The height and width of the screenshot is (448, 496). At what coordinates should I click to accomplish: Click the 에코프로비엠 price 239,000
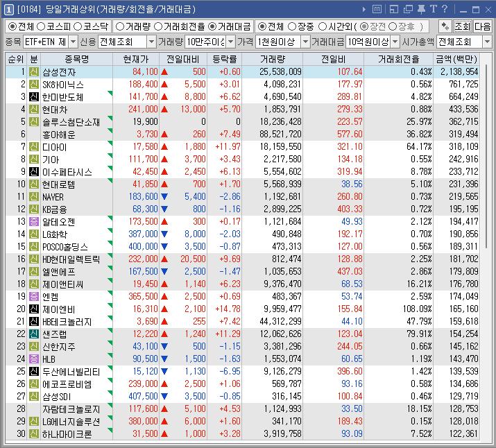coord(143,384)
